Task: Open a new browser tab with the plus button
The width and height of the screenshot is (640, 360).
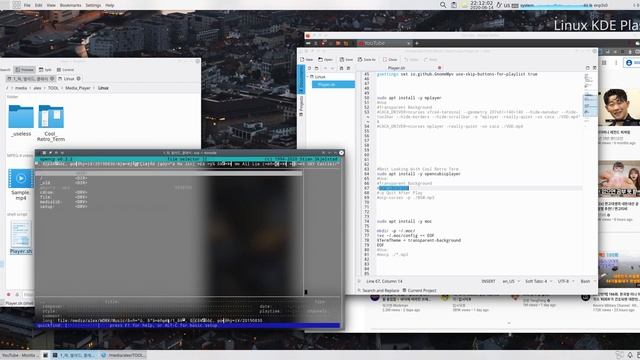Action: pos(417,43)
